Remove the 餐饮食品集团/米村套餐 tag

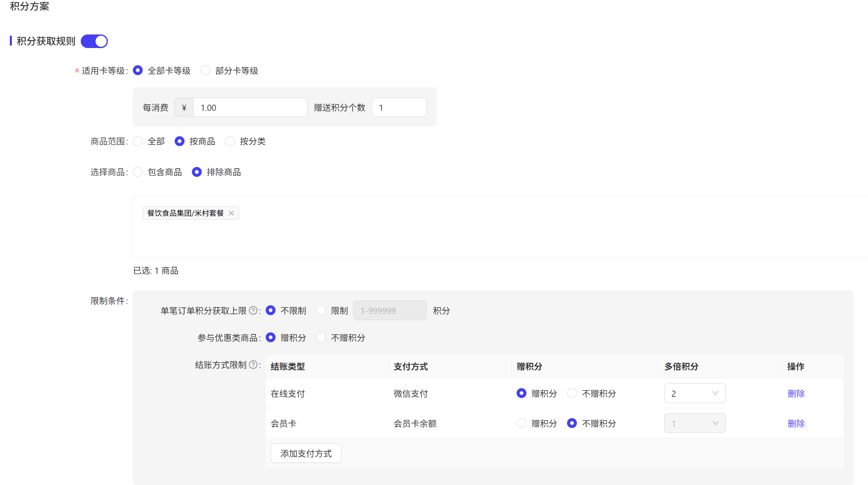pos(232,213)
